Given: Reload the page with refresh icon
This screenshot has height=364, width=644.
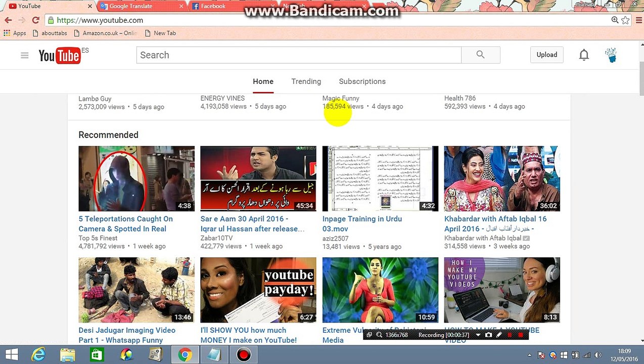Looking at the screenshot, I should (x=35, y=20).
